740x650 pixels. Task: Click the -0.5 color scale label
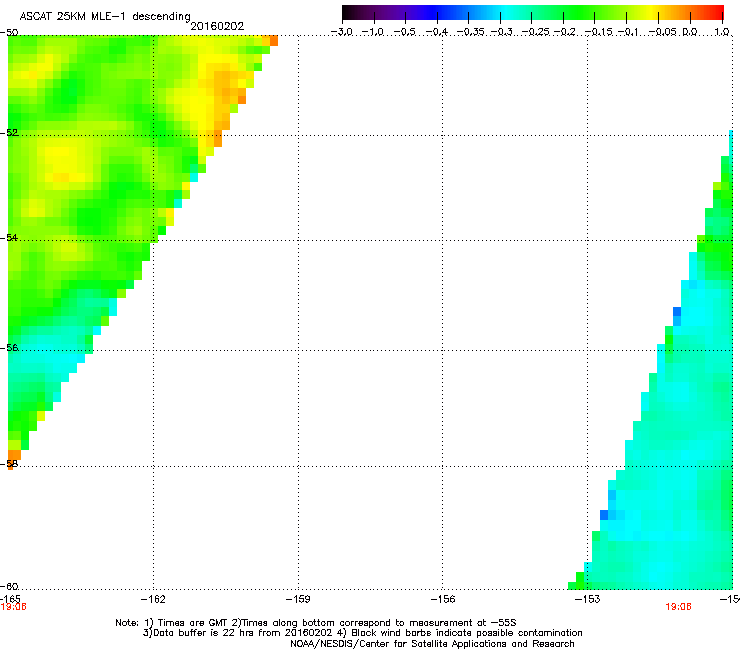(404, 32)
